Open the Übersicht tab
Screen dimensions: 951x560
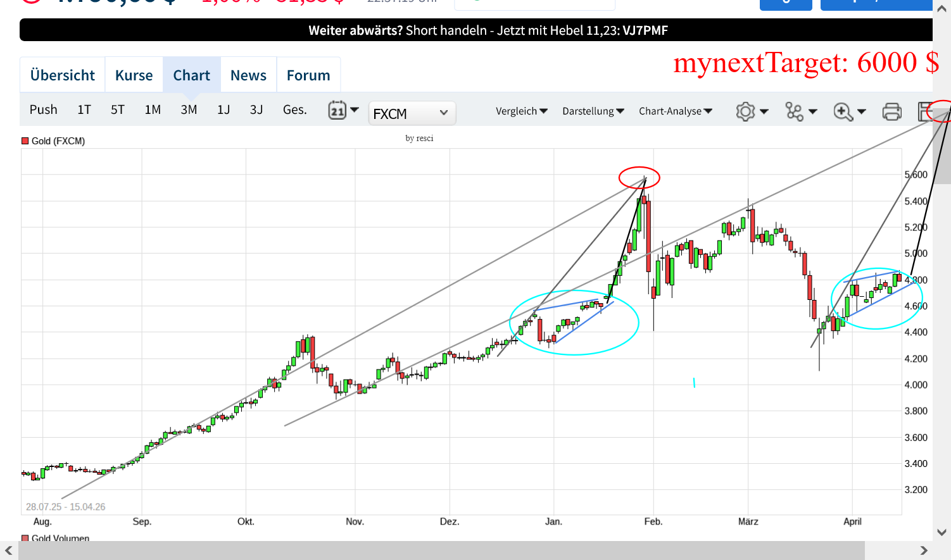coord(63,75)
